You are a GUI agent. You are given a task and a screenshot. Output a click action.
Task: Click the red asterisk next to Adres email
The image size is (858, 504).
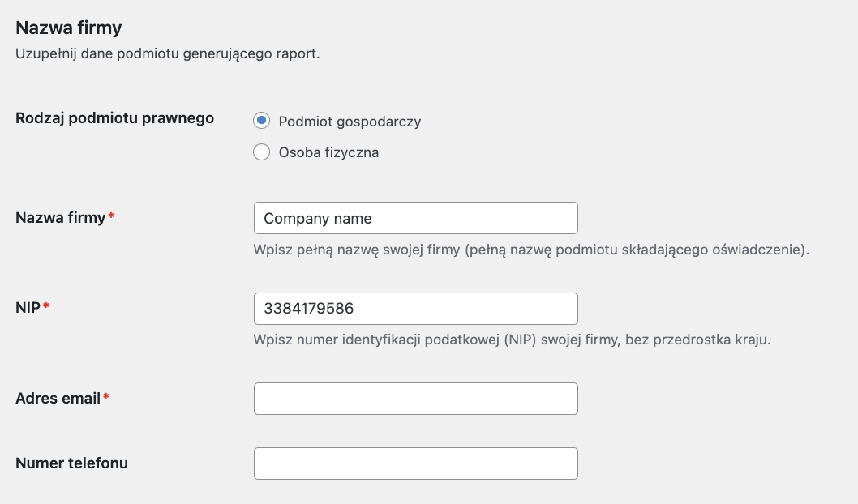coord(106,398)
